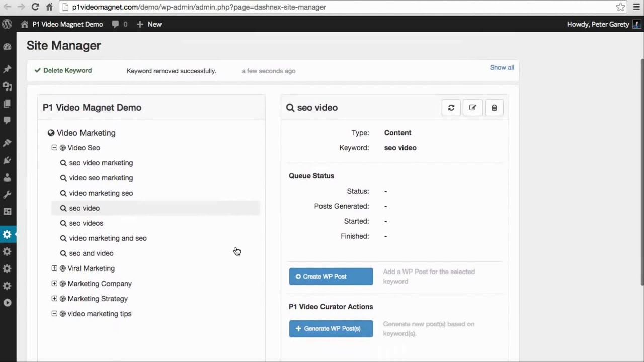Select the video marketing seo keyword
Image resolution: width=644 pixels, height=362 pixels.
101,193
